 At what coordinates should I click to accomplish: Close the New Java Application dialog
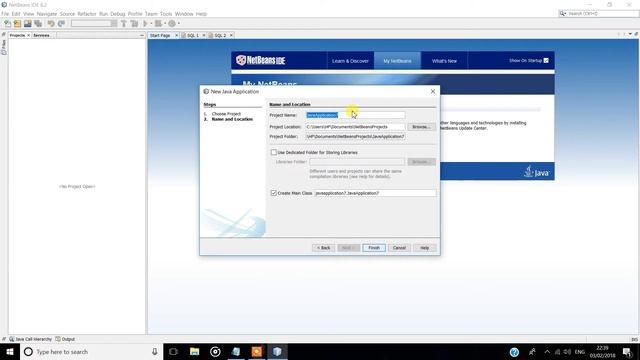(x=433, y=91)
